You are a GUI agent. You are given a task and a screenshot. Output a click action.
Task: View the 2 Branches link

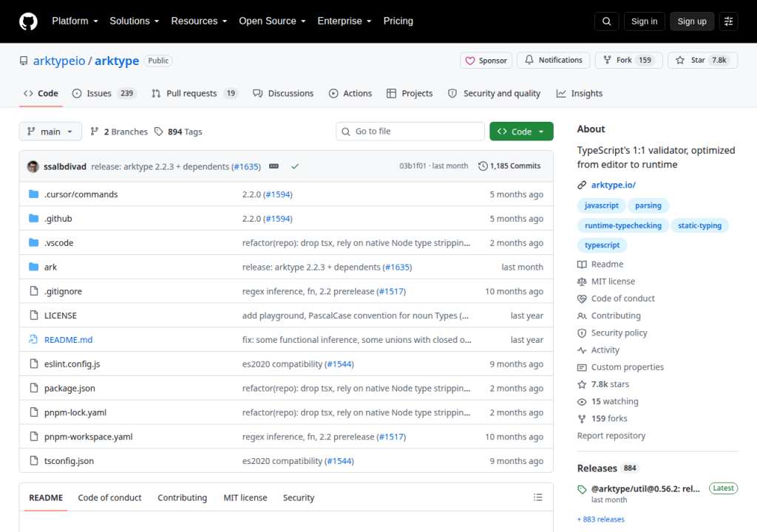point(119,132)
